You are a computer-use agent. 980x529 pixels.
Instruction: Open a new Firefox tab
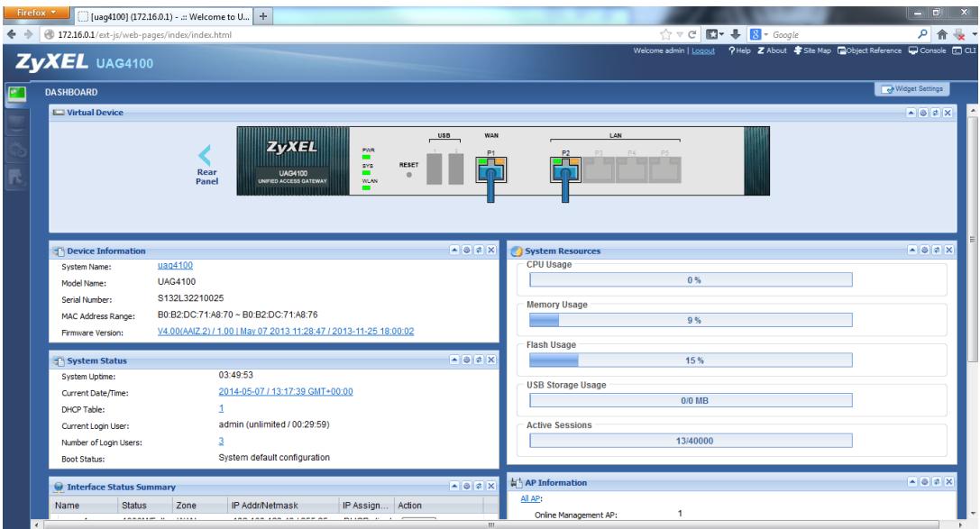[x=263, y=17]
